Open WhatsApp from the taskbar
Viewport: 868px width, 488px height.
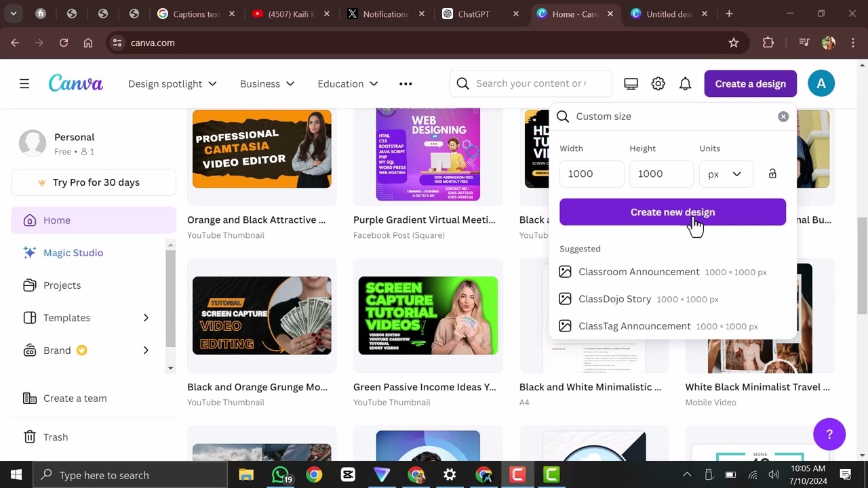[x=280, y=475]
